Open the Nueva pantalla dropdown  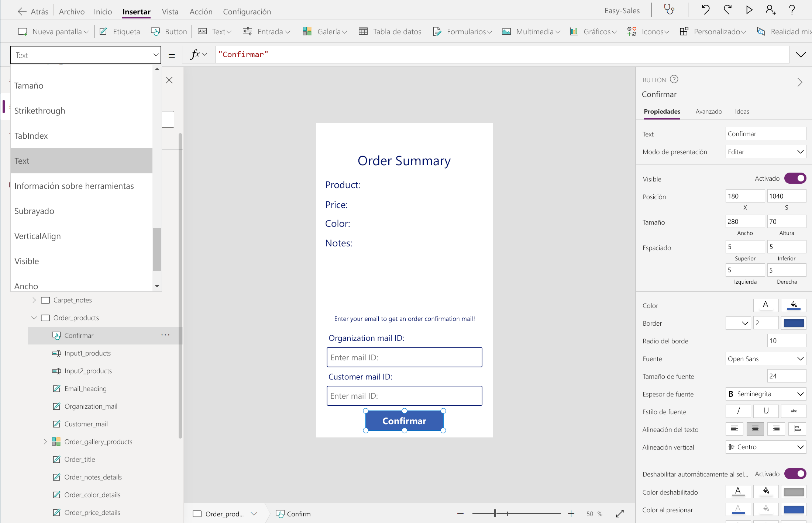[x=53, y=32]
